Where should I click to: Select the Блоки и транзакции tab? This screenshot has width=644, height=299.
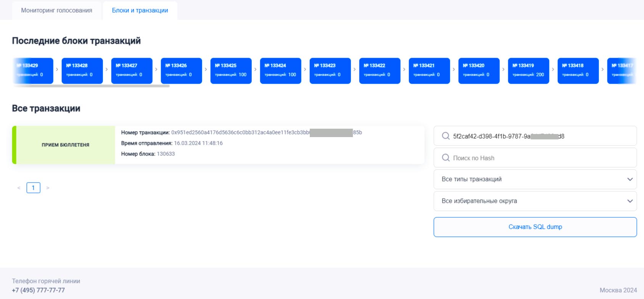click(x=140, y=10)
